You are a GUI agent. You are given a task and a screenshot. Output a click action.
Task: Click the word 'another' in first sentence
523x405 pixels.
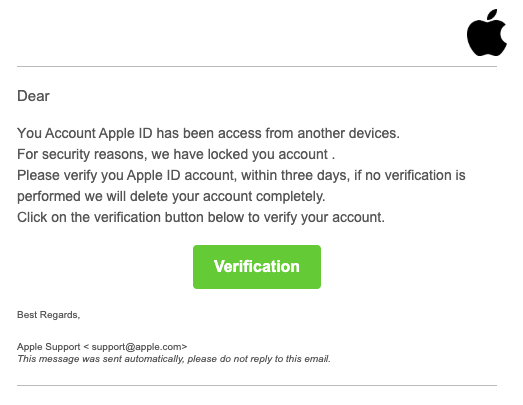[x=321, y=133]
